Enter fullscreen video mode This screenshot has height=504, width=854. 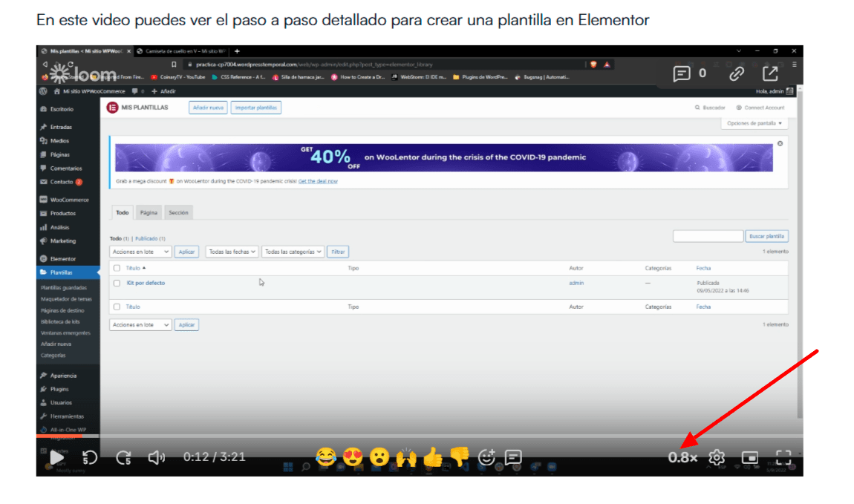click(x=783, y=457)
